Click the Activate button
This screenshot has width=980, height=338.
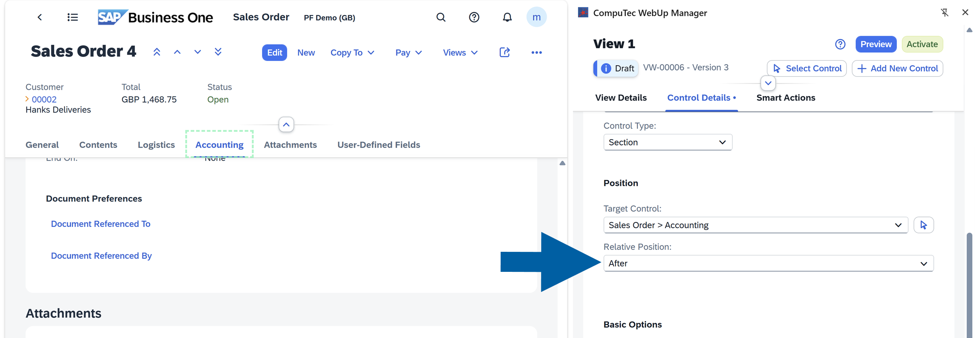pos(922,44)
